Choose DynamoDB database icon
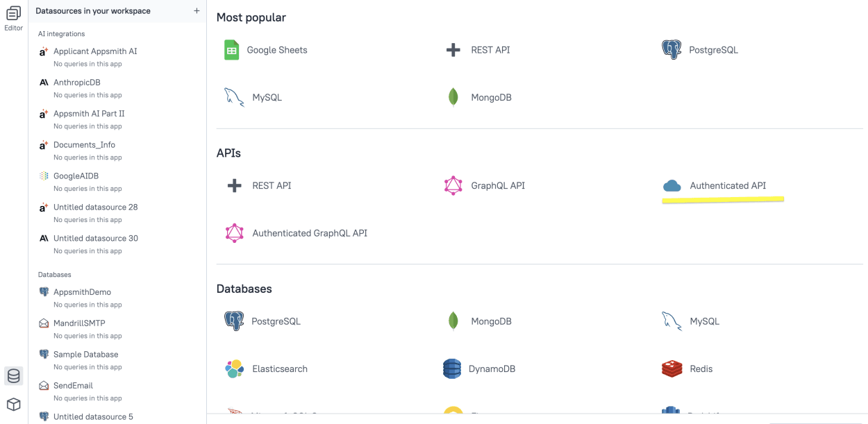Viewport: 868px width, 424px height. click(x=452, y=369)
